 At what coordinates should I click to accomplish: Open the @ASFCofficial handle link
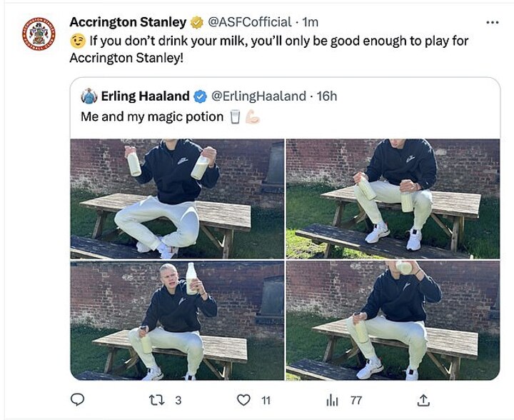pyautogui.click(x=250, y=22)
